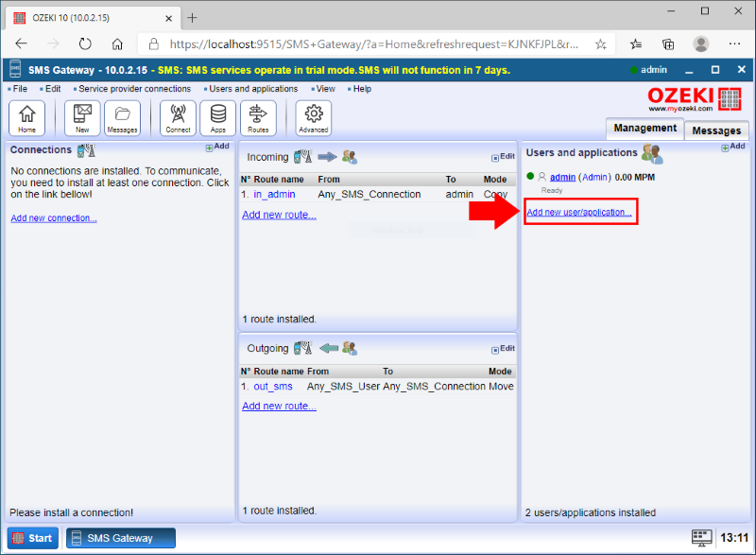
Task: Switch to the Messages tab
Action: coord(716,130)
